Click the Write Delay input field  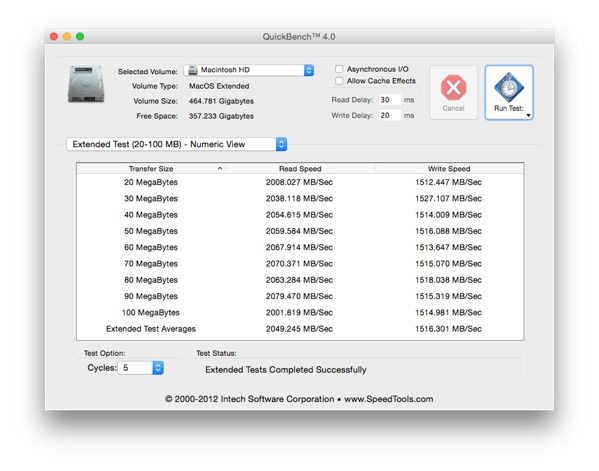390,115
